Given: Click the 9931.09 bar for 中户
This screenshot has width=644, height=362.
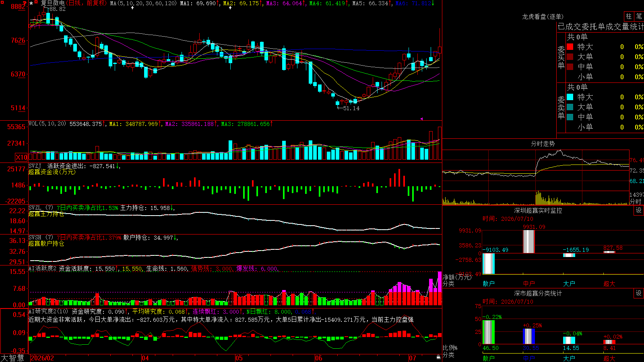Looking at the screenshot, I should point(529,241).
